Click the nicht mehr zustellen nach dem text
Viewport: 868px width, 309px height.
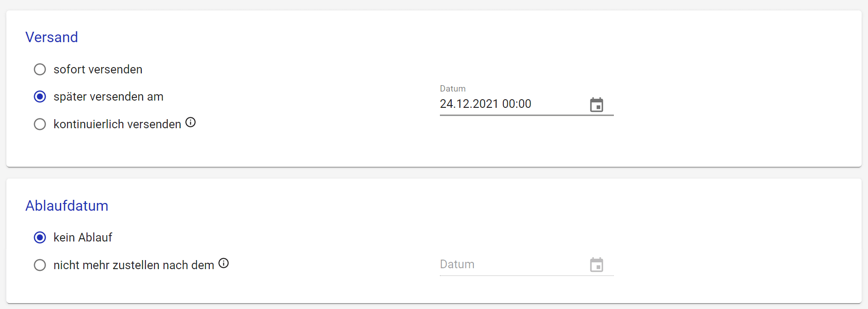[x=134, y=265]
